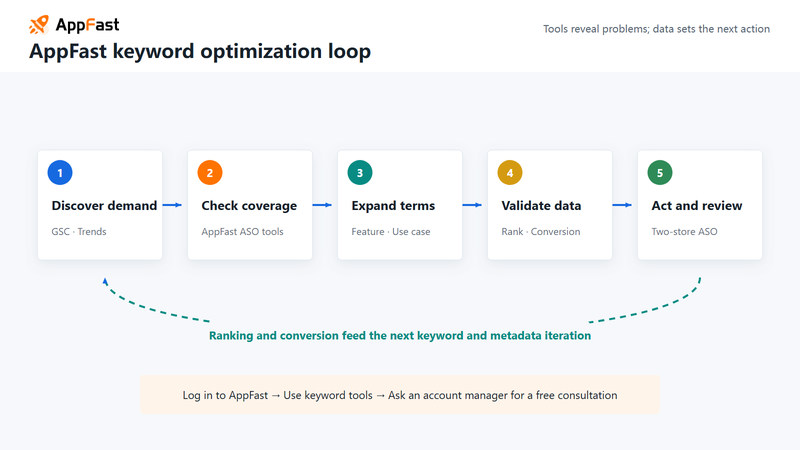Click arrow between Expand terms and Validate data
The height and width of the screenshot is (450, 800).
point(472,205)
